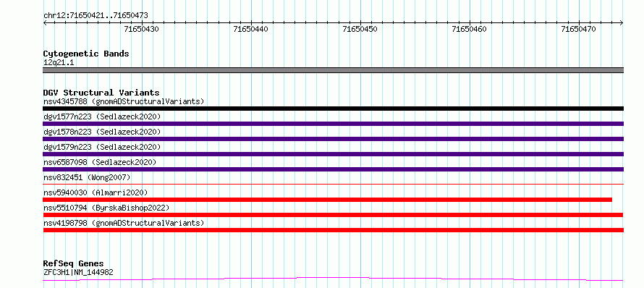Image resolution: width=644 pixels, height=288 pixels.
Task: Open the dgv1577n223 Sedlazeck2020 label
Action: (x=102, y=117)
